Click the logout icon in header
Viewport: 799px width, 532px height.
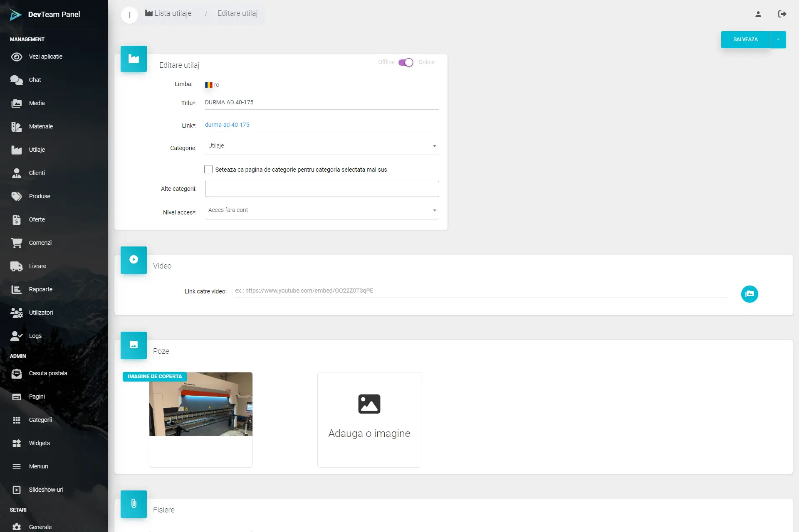782,14
